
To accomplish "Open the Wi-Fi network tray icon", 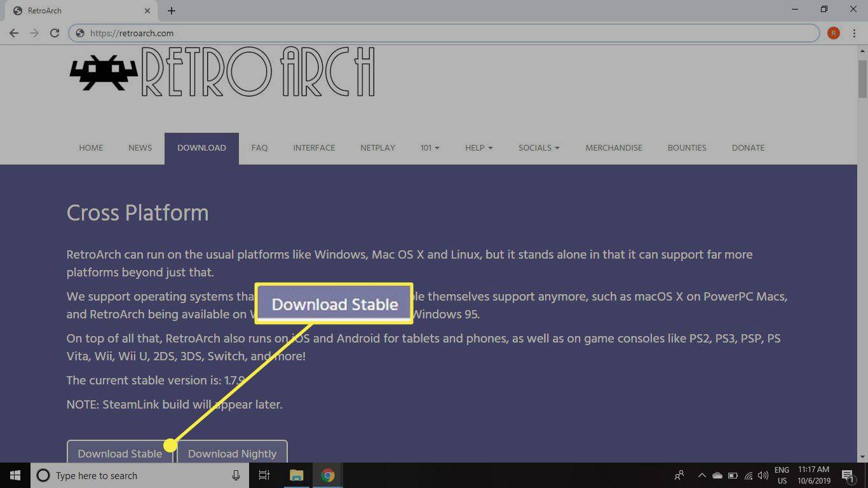I will pos(749,475).
